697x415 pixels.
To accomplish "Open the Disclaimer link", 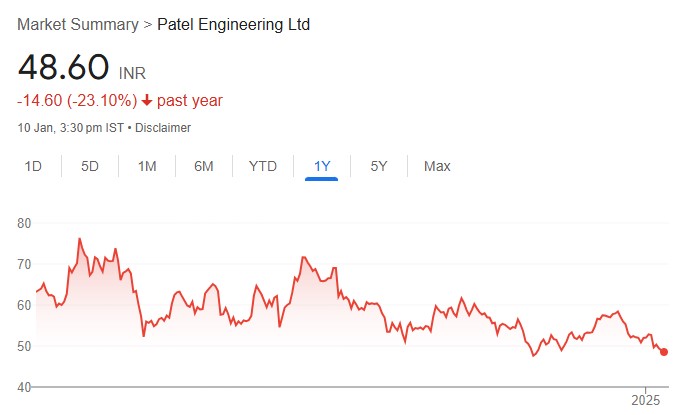I will click(162, 128).
